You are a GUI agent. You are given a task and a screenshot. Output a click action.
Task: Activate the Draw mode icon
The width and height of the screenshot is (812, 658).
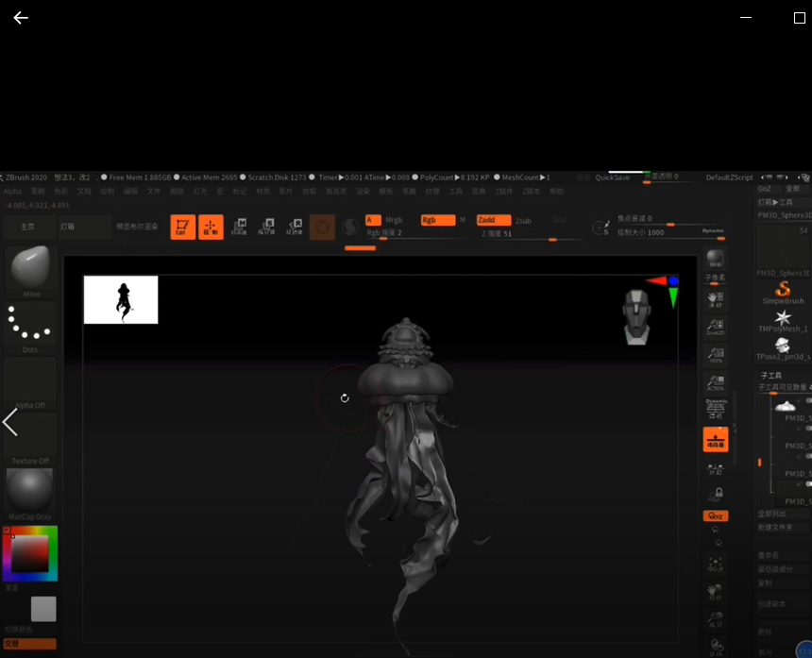[211, 228]
